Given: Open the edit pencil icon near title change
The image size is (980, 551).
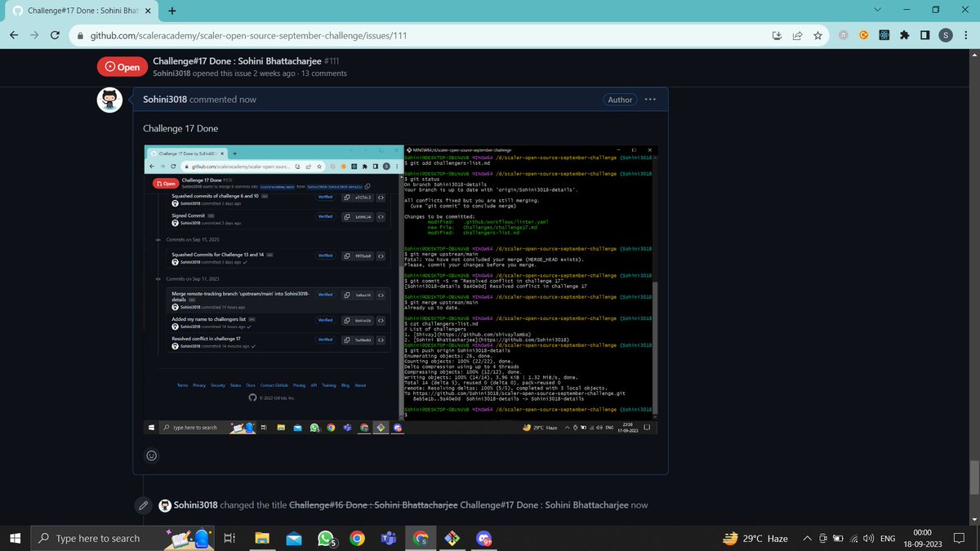Looking at the screenshot, I should [x=144, y=504].
